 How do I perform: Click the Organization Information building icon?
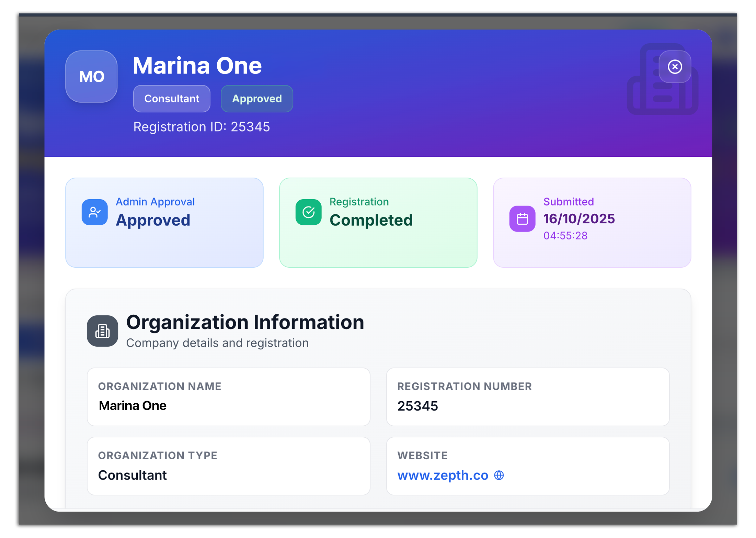tap(102, 330)
